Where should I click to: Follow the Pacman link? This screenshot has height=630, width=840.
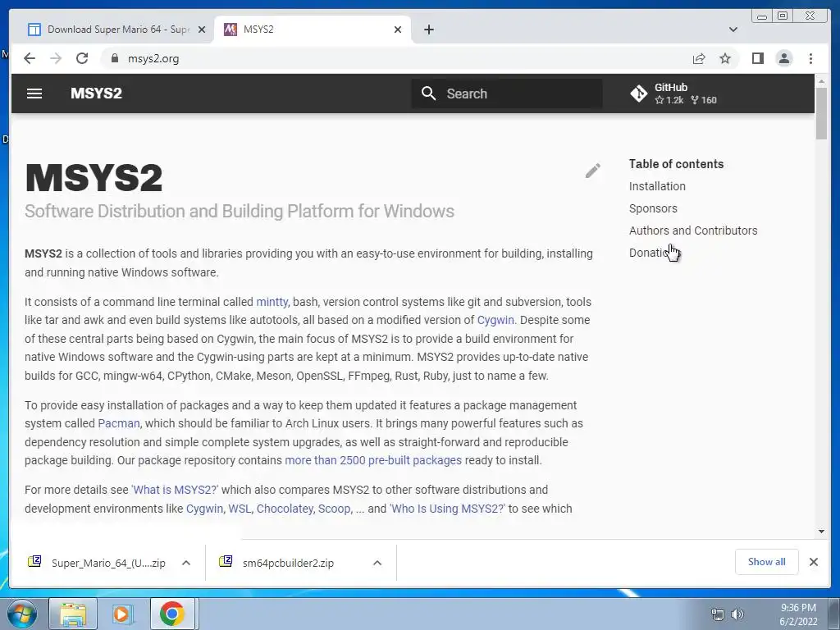[118, 423]
